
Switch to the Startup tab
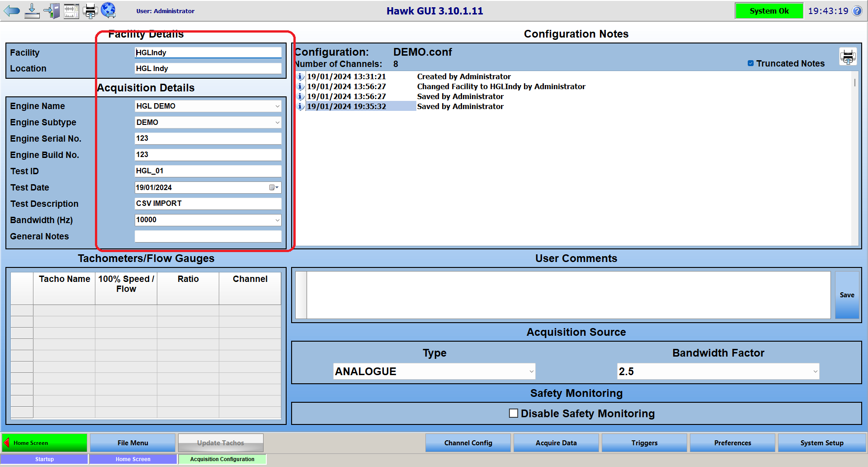[x=44, y=459]
